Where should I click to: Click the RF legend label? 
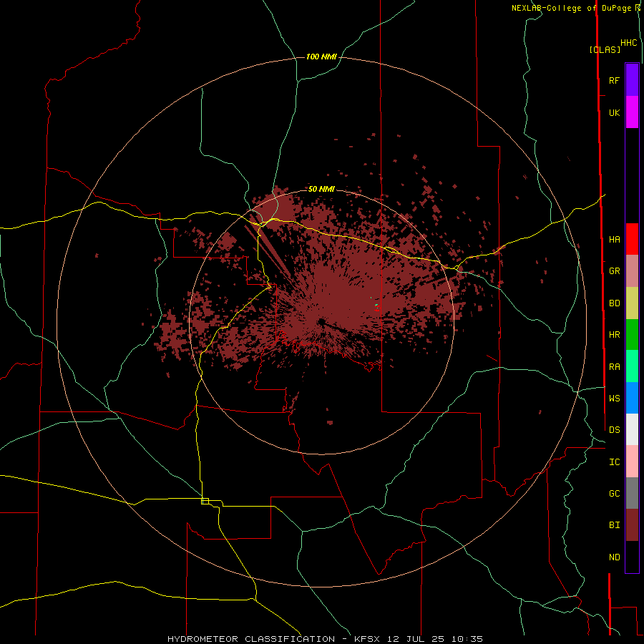click(614, 80)
